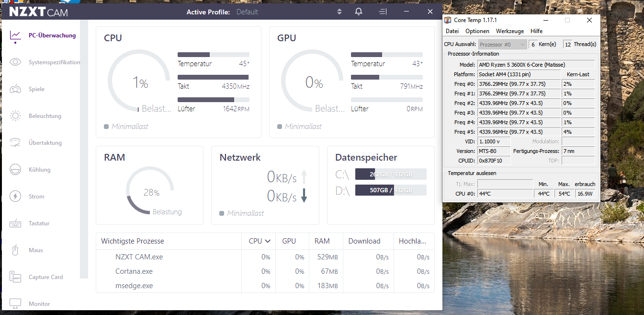Click GPU column header
The width and height of the screenshot is (644, 315).
[289, 241]
